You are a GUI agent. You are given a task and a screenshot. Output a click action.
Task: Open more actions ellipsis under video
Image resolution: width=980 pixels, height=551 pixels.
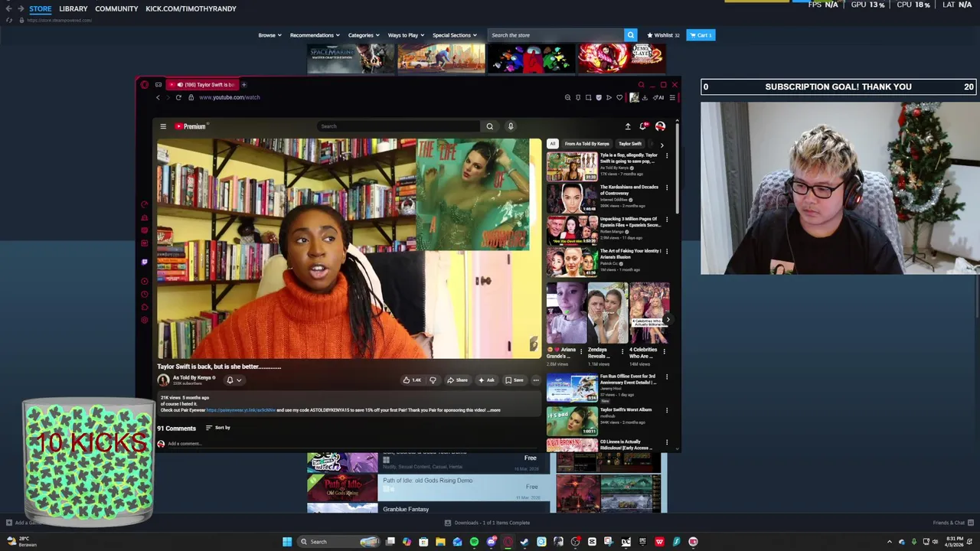pyautogui.click(x=536, y=380)
